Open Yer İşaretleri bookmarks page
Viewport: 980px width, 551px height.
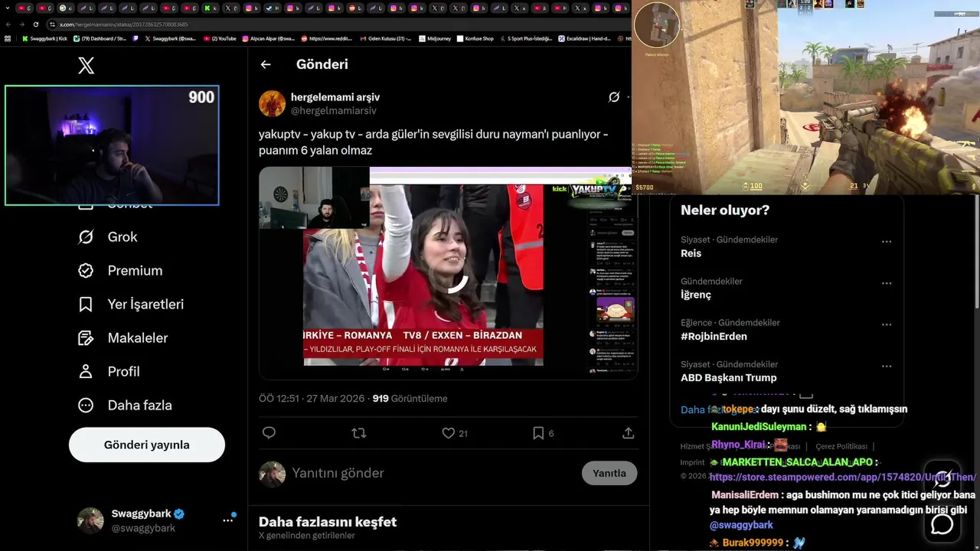131,305
